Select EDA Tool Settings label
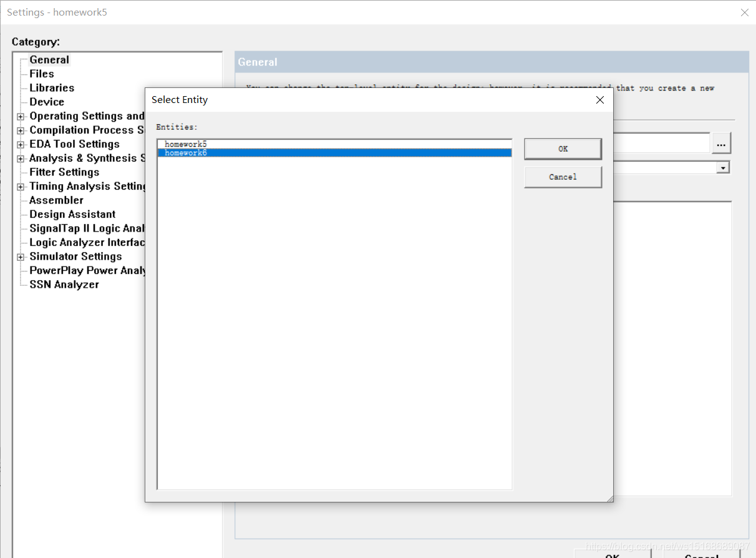This screenshot has height=558, width=756. 74,144
